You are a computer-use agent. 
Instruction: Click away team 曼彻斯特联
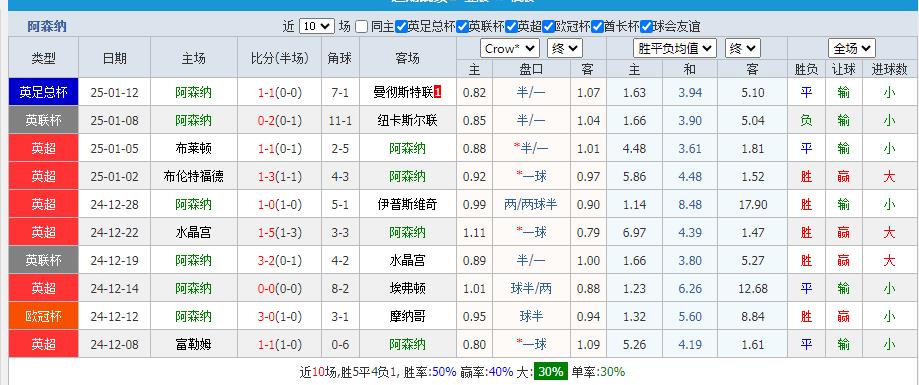click(403, 92)
